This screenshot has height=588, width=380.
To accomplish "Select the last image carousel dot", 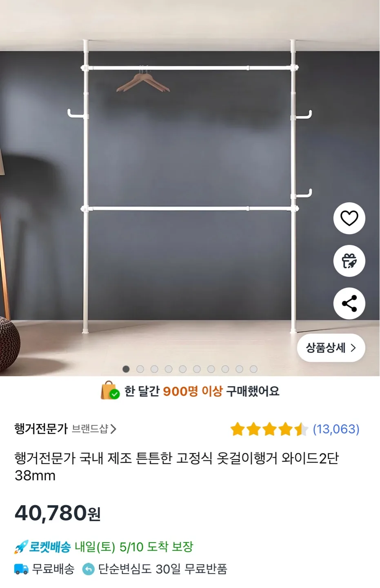I will pos(253,369).
